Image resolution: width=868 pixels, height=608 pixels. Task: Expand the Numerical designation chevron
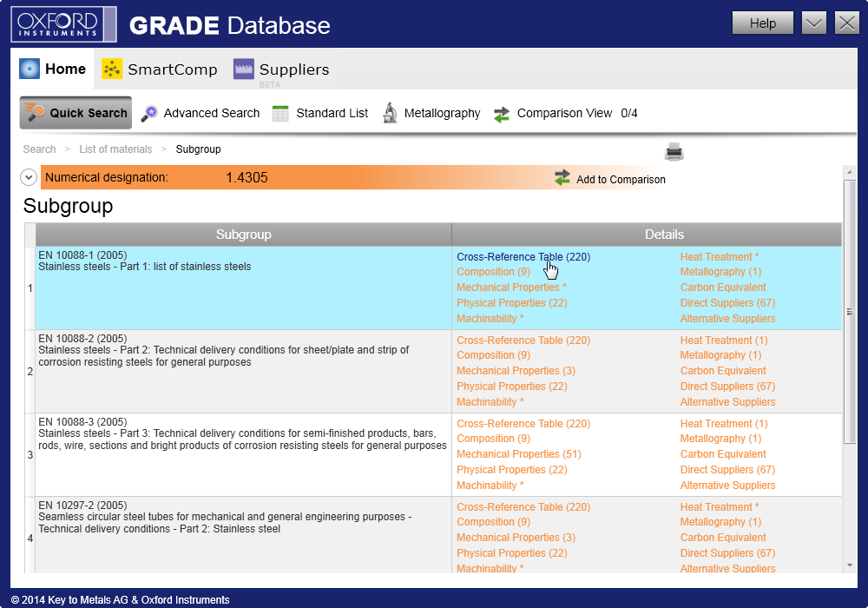click(x=29, y=177)
